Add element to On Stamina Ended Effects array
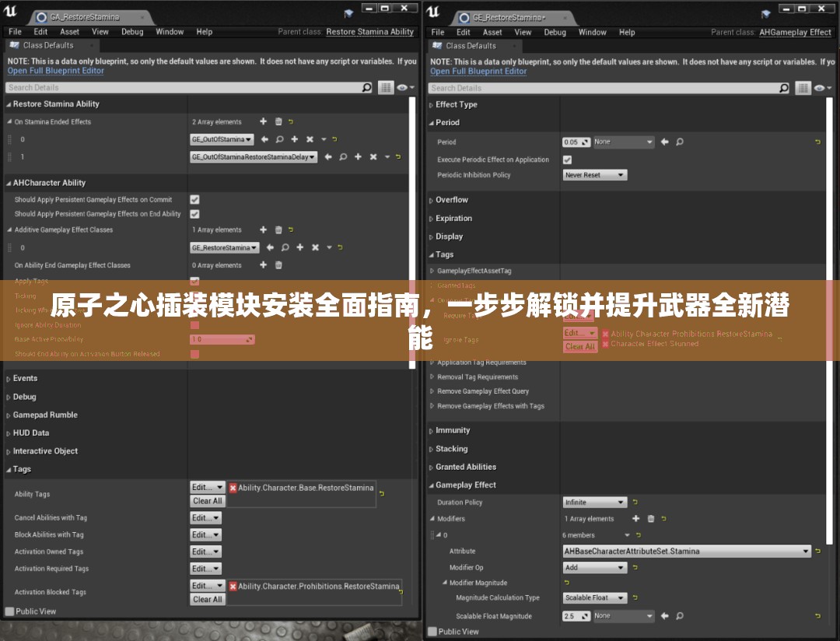Viewport: 840px width, 641px height. tap(263, 121)
